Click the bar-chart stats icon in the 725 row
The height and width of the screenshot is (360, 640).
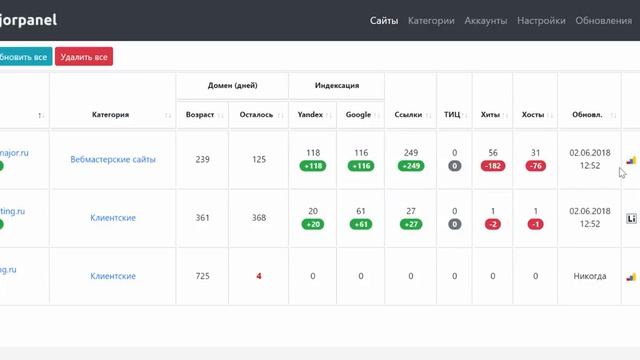click(x=631, y=277)
